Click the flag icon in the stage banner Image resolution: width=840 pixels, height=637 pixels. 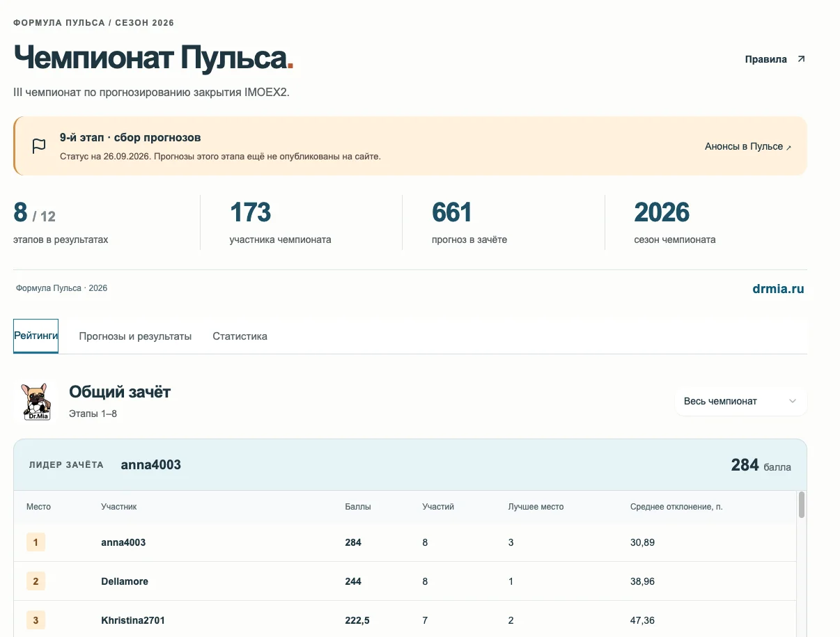pos(39,146)
